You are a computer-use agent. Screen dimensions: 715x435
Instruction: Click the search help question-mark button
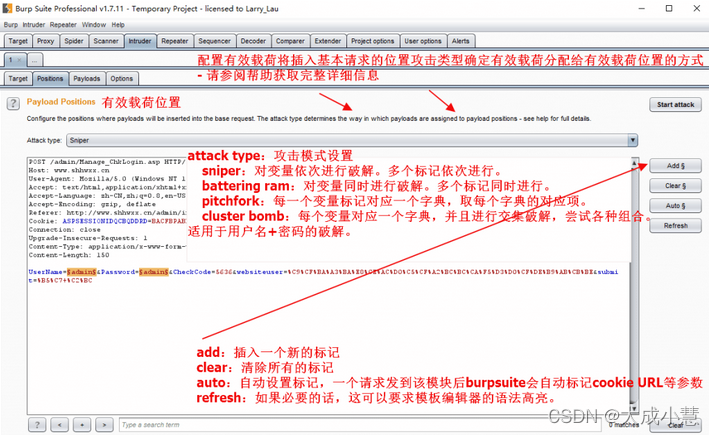(37, 425)
